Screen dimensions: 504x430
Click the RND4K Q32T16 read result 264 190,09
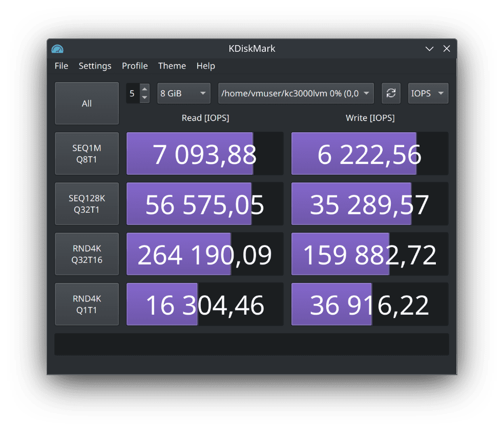click(205, 254)
